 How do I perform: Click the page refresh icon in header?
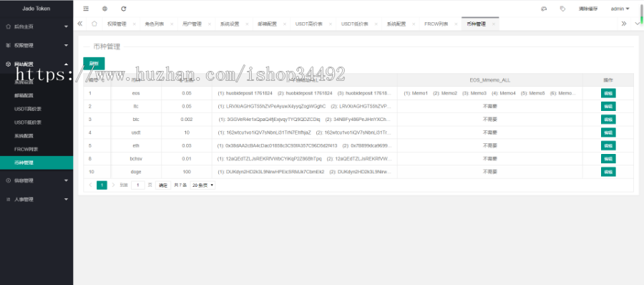tap(124, 9)
